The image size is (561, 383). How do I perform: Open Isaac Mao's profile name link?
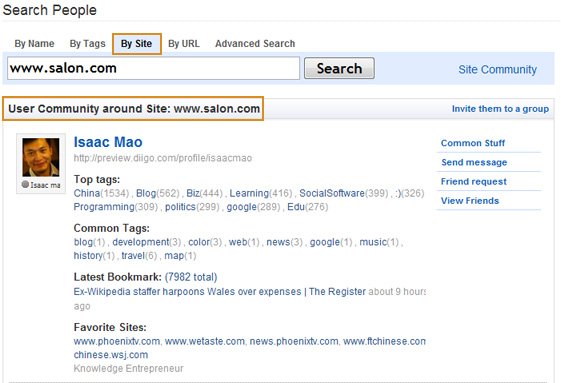pyautogui.click(x=108, y=142)
